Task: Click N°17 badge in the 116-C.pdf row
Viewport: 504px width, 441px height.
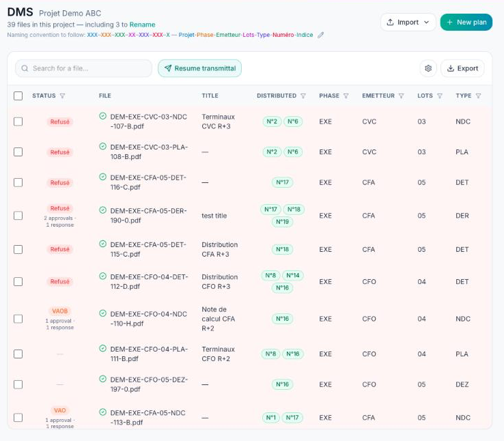Action: click(282, 182)
